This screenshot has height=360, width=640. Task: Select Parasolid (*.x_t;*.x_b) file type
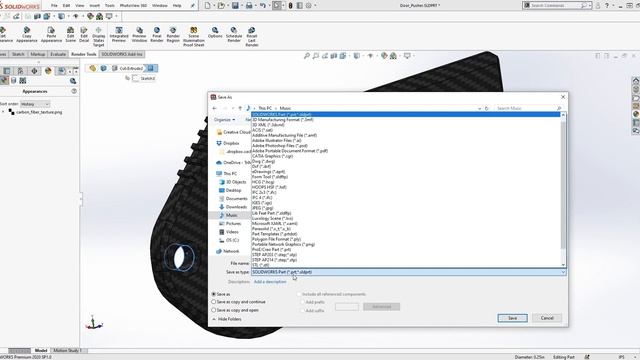pos(271,229)
